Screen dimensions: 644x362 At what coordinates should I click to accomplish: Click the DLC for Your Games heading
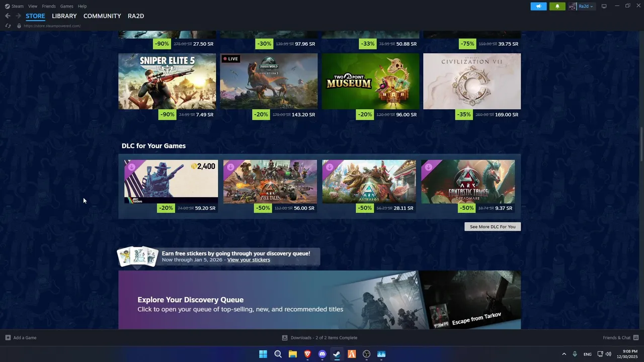[153, 146]
